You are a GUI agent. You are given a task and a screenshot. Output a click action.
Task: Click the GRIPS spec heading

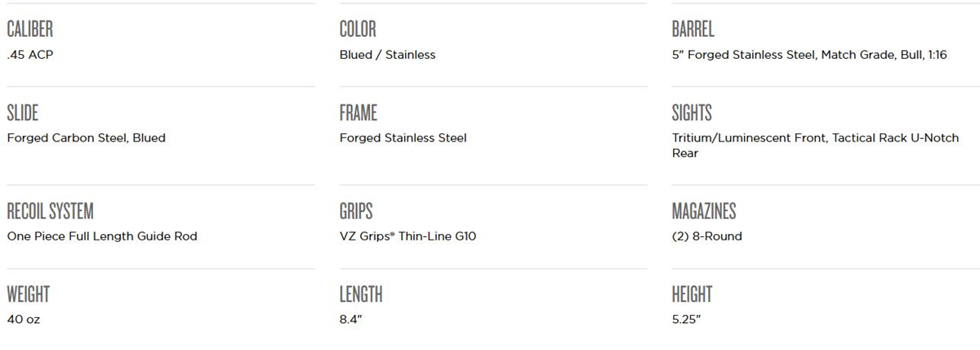click(x=355, y=212)
